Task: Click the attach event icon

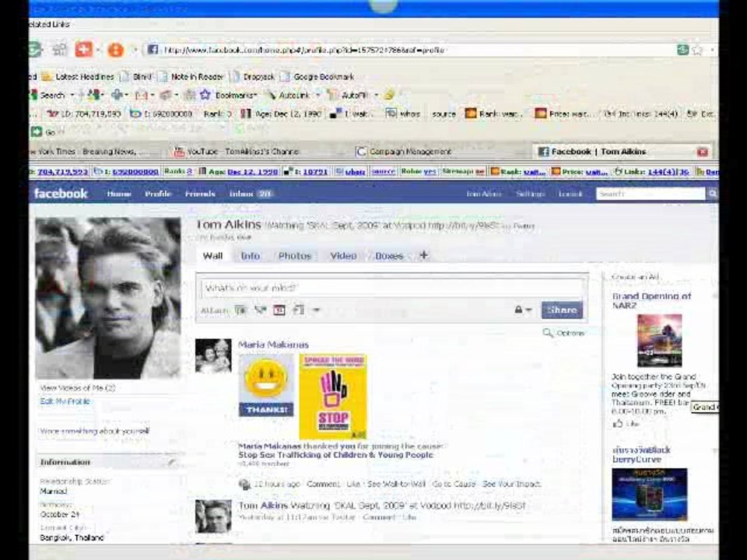Action: tap(279, 310)
